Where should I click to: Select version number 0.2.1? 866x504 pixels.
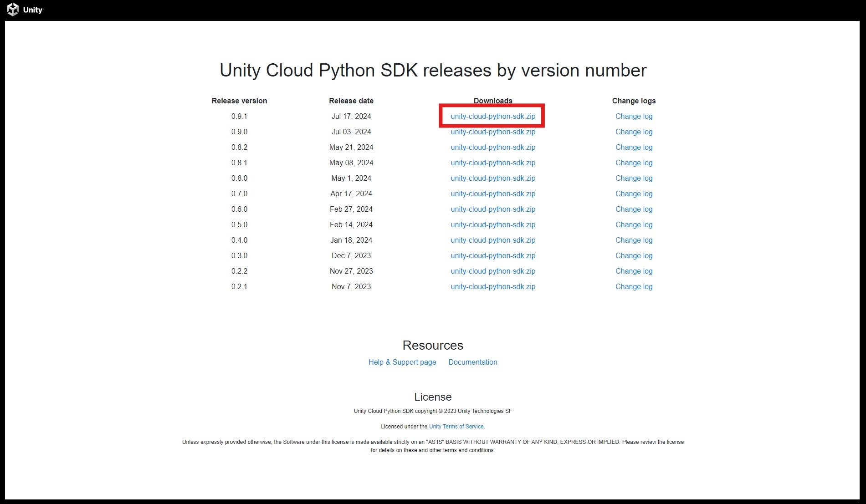239,286
